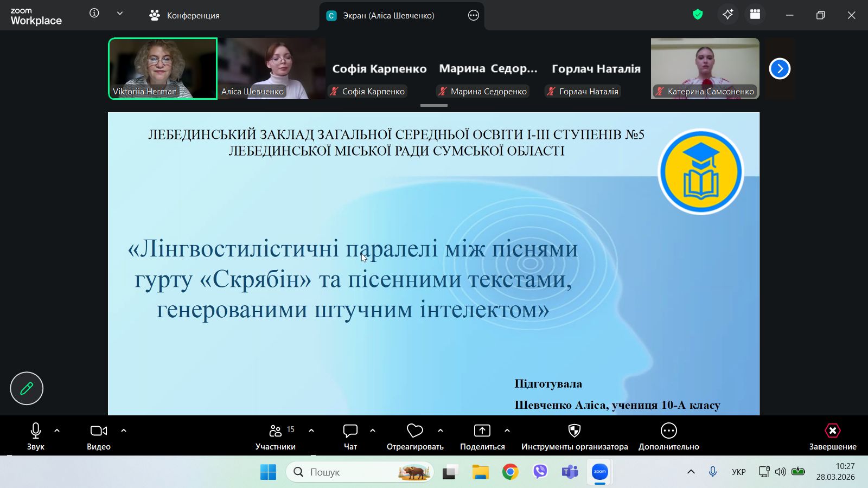Switch to the Конференция tab
Image resolution: width=868 pixels, height=488 pixels.
(x=184, y=16)
